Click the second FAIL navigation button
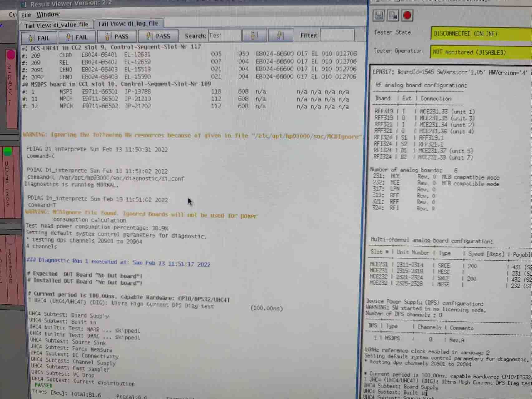The width and height of the screenshot is (532, 399). (77, 37)
